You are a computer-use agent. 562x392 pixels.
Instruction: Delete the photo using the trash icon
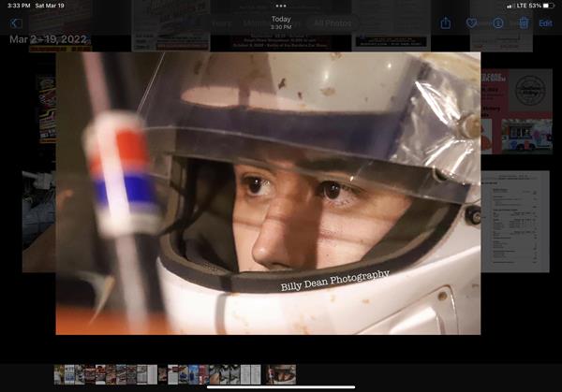pyautogui.click(x=523, y=23)
